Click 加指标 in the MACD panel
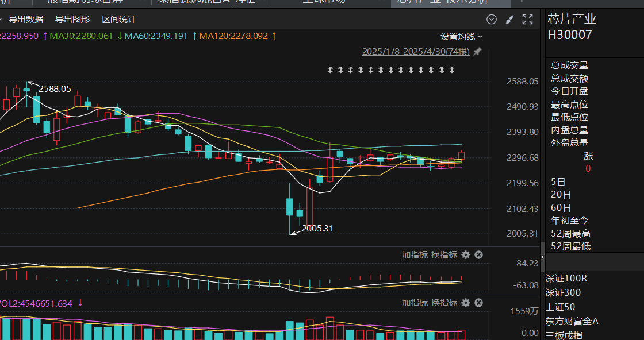This screenshot has width=644, height=340. (415, 254)
